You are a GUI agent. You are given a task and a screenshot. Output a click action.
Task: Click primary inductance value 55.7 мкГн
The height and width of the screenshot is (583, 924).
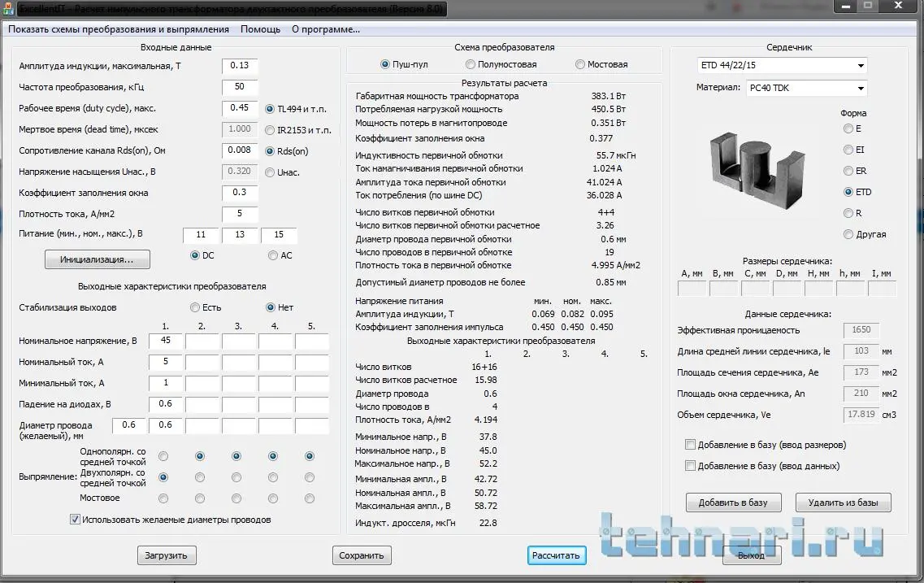point(616,155)
